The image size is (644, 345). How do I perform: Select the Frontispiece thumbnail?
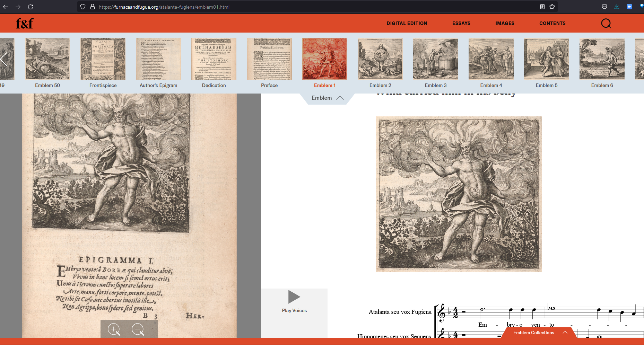[103, 59]
